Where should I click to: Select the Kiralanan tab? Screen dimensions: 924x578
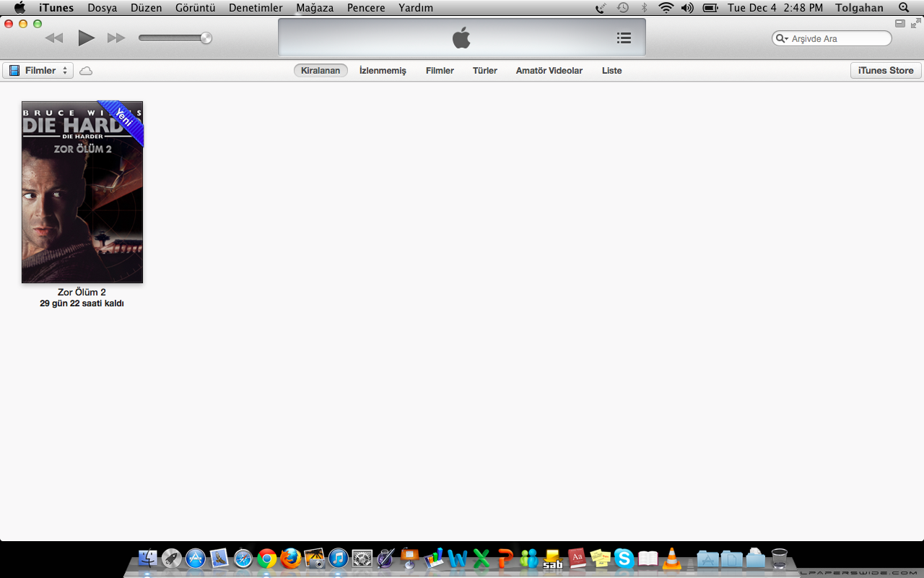pyautogui.click(x=321, y=71)
